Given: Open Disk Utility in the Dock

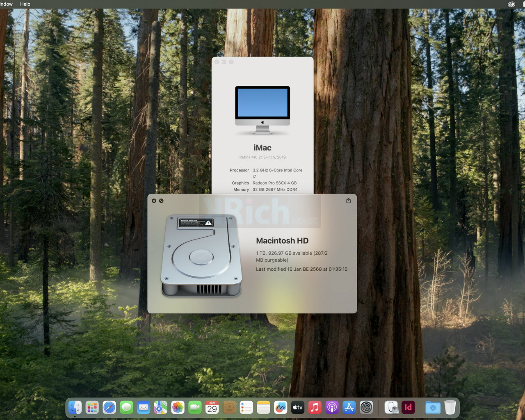Looking at the screenshot, I should [x=391, y=407].
